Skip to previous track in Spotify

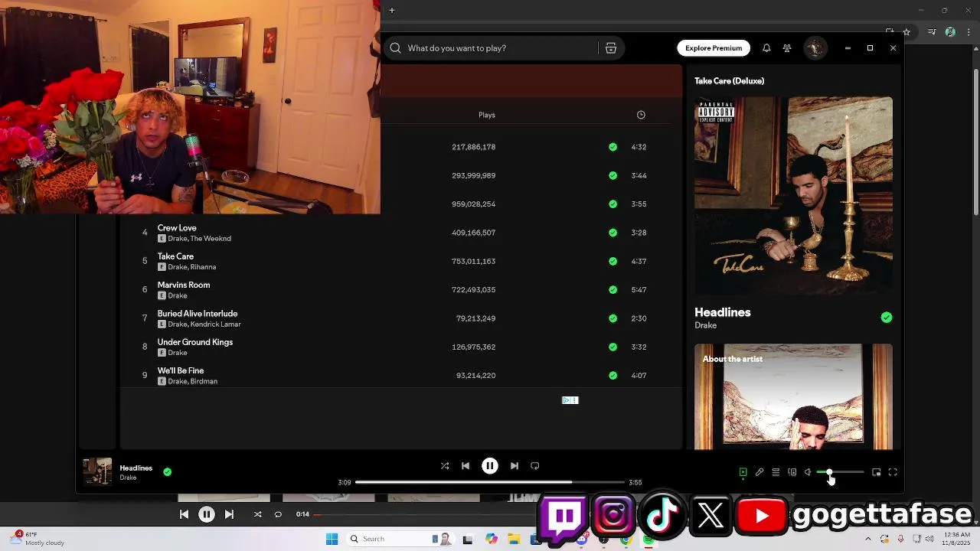click(465, 465)
